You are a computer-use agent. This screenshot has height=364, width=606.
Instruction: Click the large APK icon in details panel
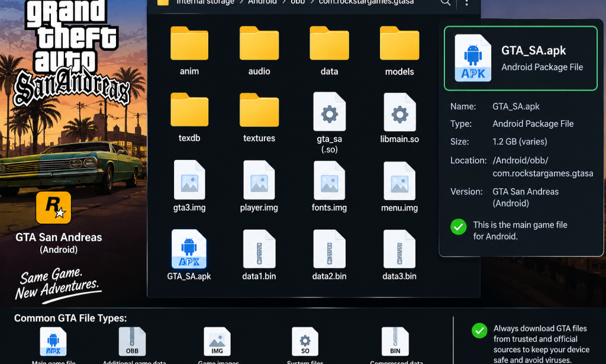coord(473,58)
